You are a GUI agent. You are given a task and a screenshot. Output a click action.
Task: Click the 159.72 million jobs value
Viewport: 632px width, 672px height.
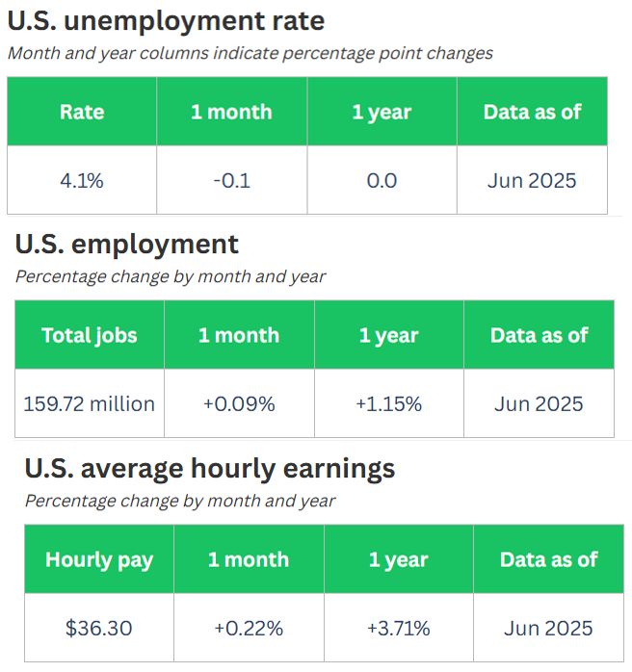(90, 403)
